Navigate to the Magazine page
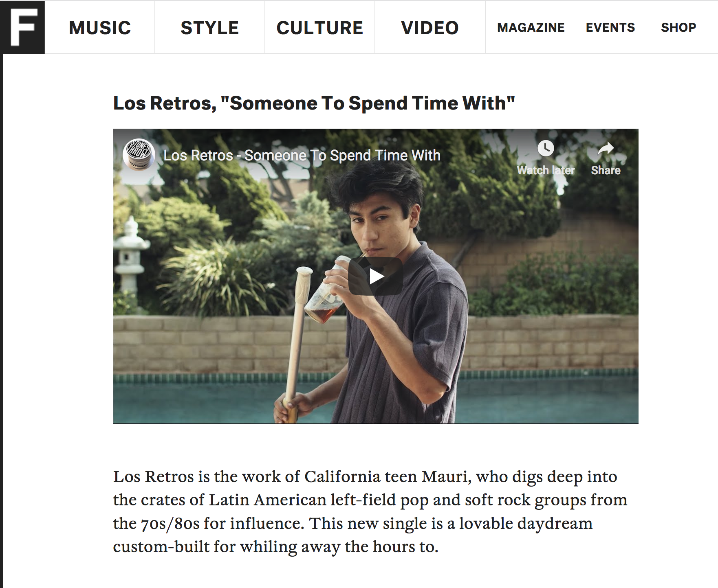 click(x=531, y=28)
